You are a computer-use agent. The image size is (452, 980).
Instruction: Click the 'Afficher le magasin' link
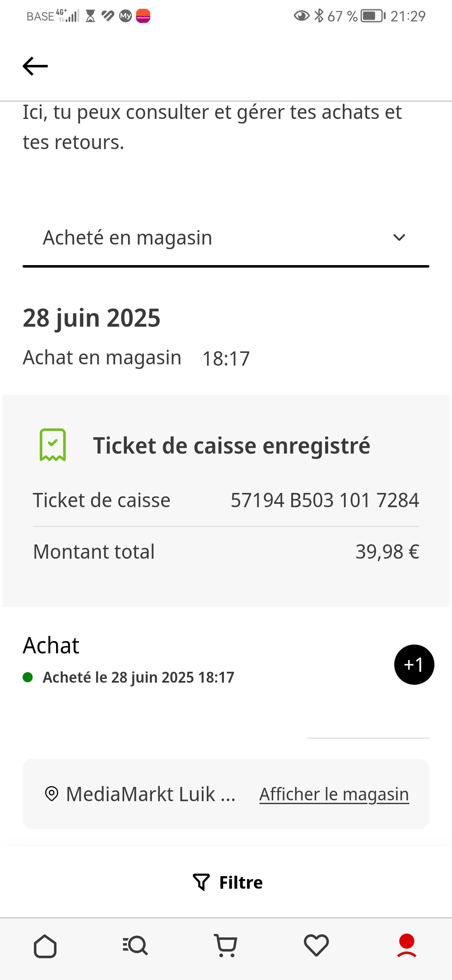(x=334, y=794)
